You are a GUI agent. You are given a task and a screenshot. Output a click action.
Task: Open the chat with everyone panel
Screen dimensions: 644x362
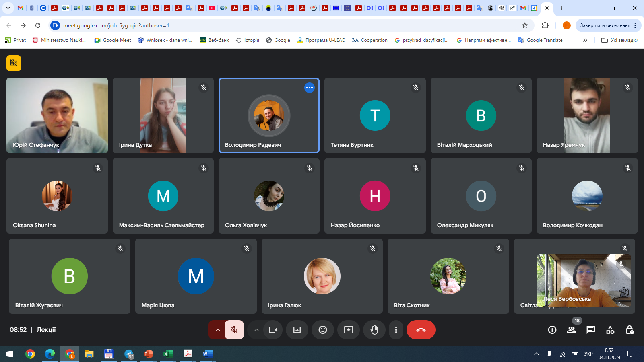[x=590, y=330]
